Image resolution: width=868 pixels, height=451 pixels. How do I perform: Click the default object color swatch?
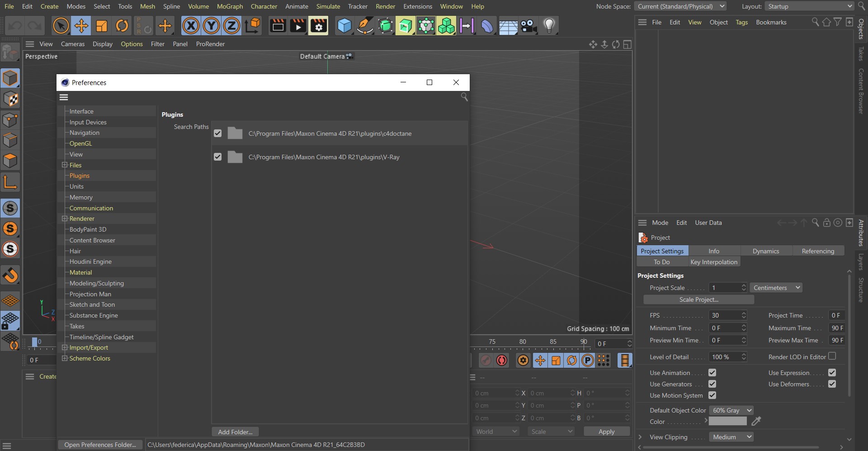[x=728, y=421]
